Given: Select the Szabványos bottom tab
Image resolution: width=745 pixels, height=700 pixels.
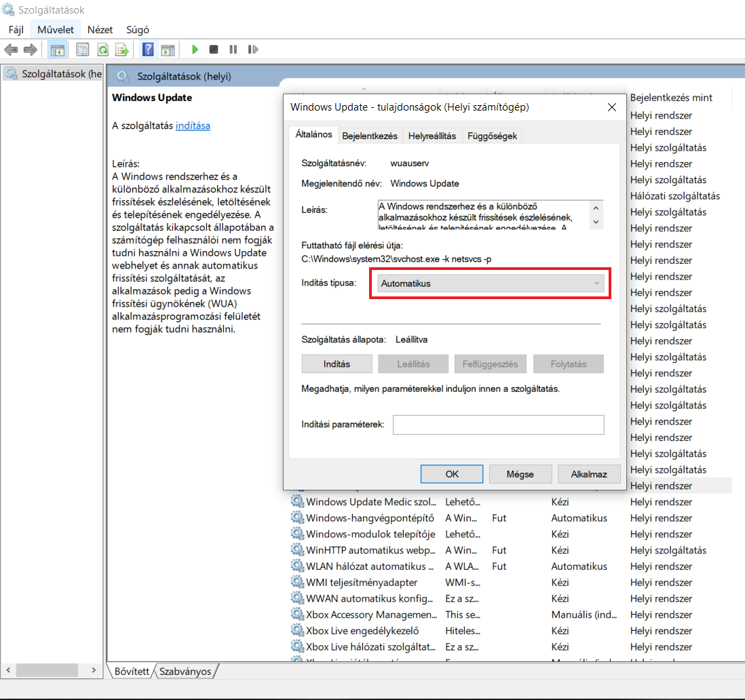Looking at the screenshot, I should tap(185, 671).
